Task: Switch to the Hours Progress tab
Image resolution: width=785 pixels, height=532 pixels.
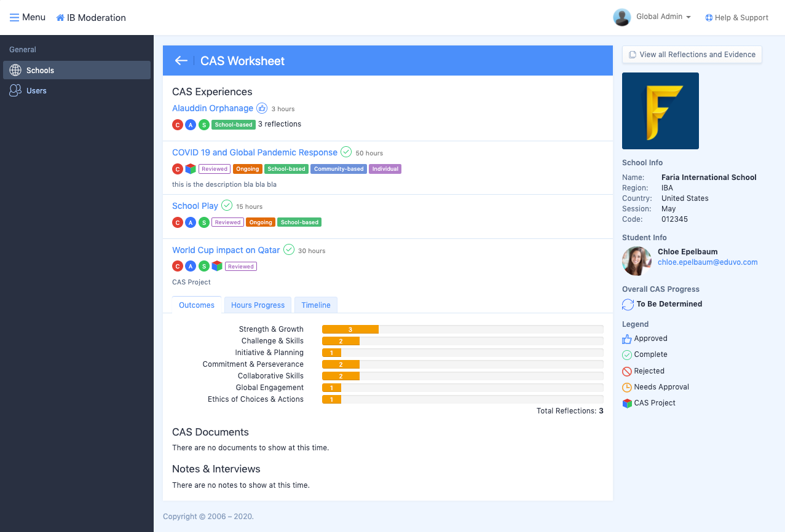Action: 258,305
